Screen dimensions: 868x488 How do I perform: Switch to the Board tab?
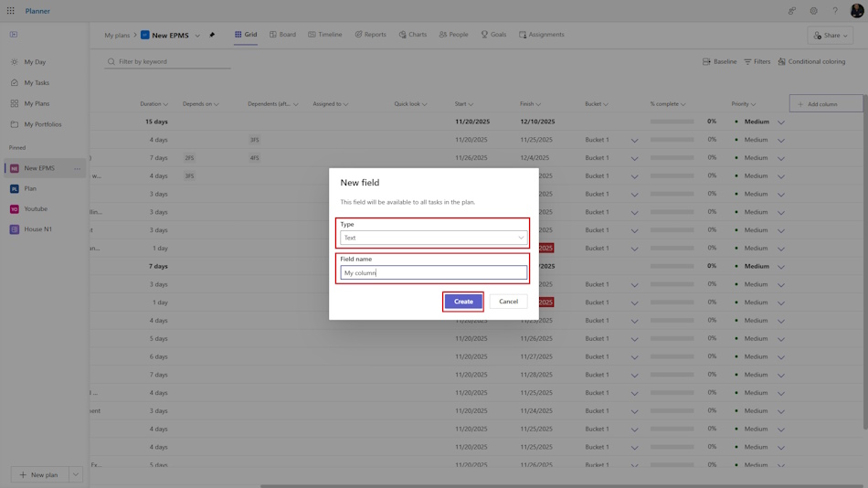pyautogui.click(x=283, y=35)
